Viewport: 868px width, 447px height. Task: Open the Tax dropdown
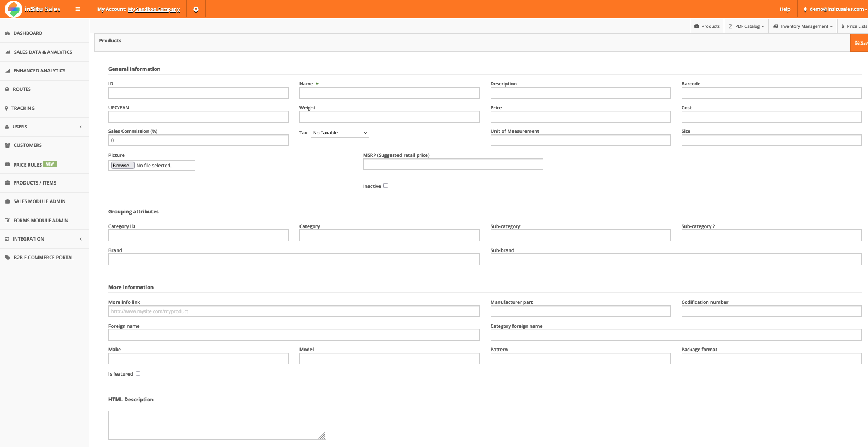340,133
